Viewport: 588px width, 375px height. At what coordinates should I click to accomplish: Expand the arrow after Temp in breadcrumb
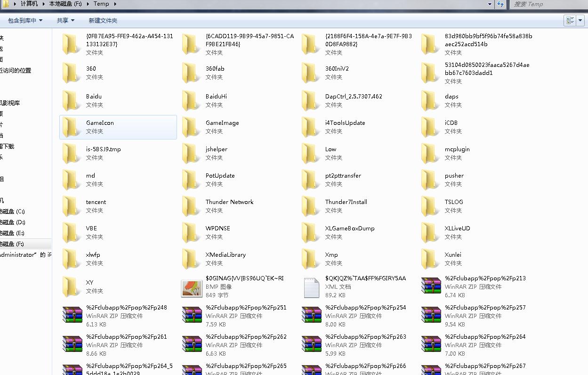pos(114,4)
